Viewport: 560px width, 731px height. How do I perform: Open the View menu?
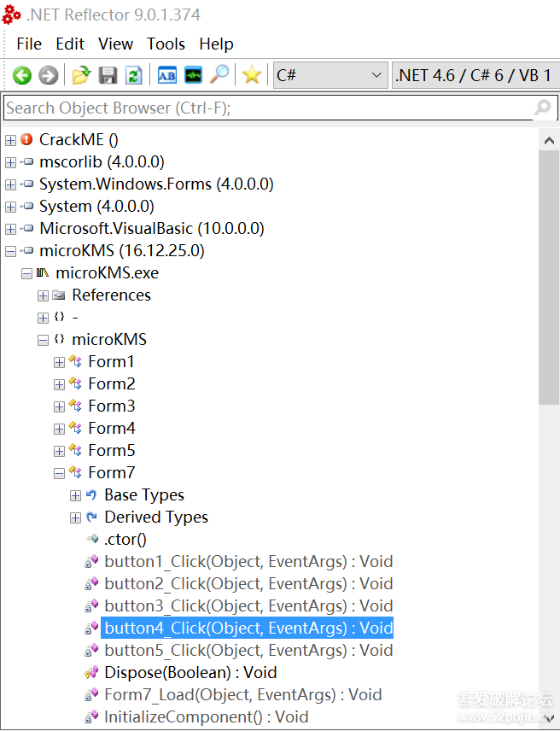tap(115, 44)
